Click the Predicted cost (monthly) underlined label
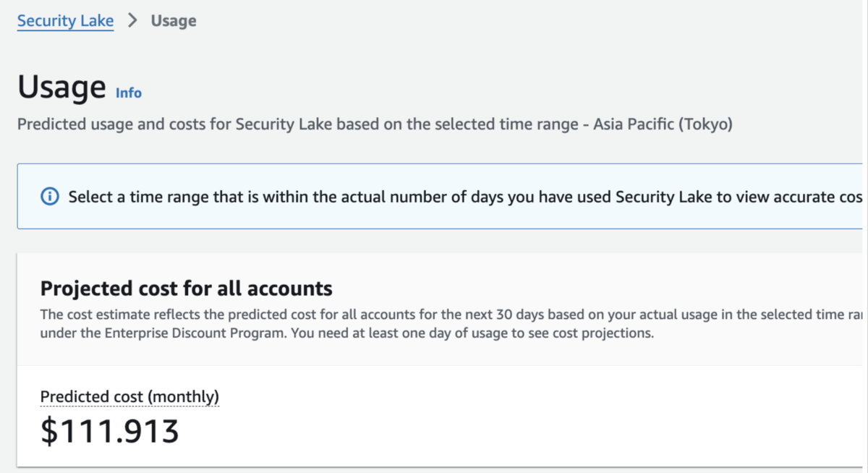This screenshot has height=473, width=868. [x=129, y=396]
